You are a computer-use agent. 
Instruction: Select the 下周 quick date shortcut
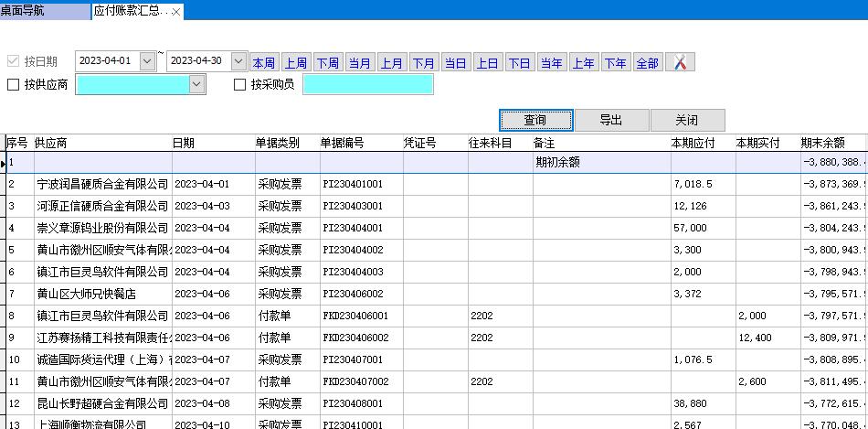(x=327, y=62)
